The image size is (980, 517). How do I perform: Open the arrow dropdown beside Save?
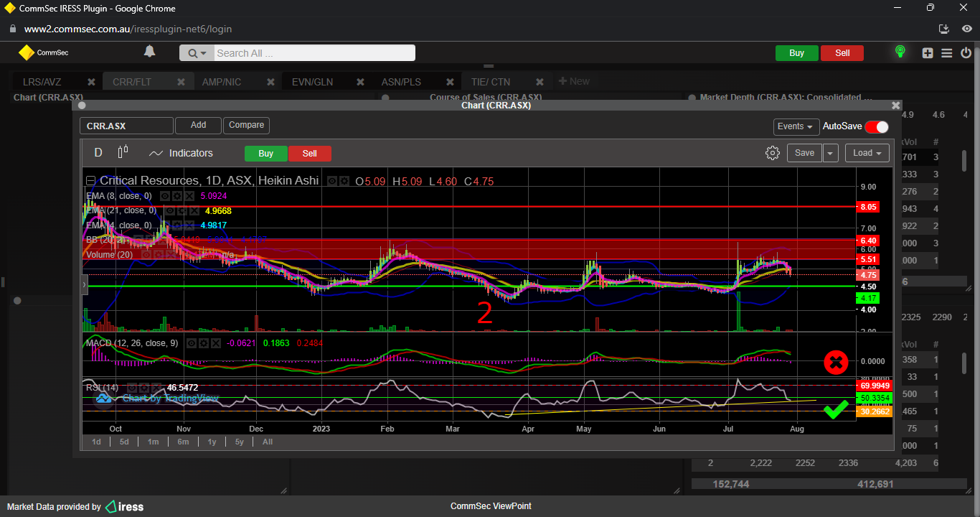pyautogui.click(x=830, y=153)
